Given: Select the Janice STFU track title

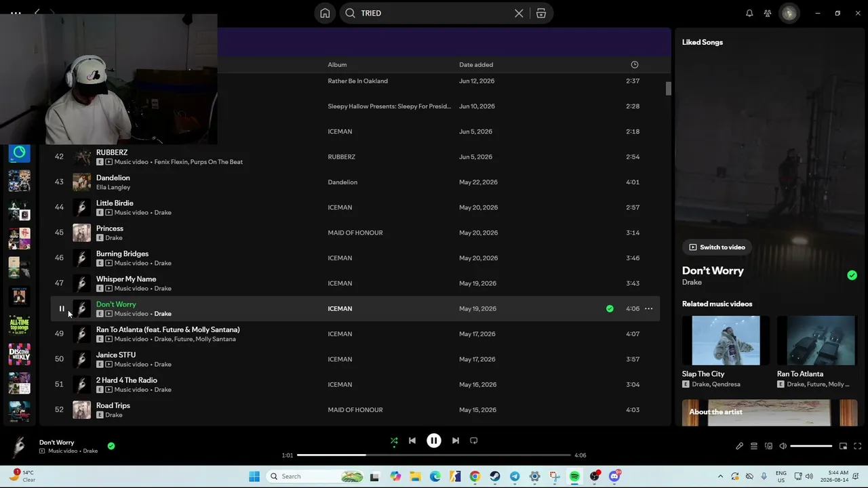Looking at the screenshot, I should coord(116,355).
